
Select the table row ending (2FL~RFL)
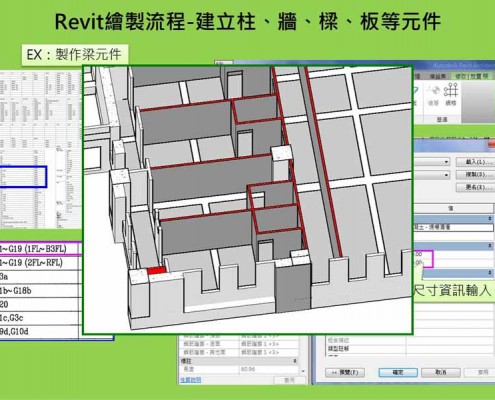click(40, 263)
